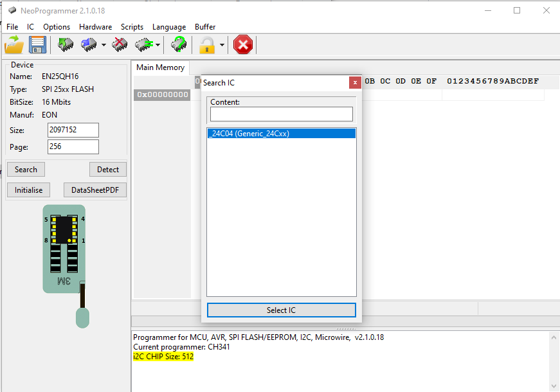
Task: Expand the dropdown arrow beside the Verify IC icon
Action: [x=158, y=45]
